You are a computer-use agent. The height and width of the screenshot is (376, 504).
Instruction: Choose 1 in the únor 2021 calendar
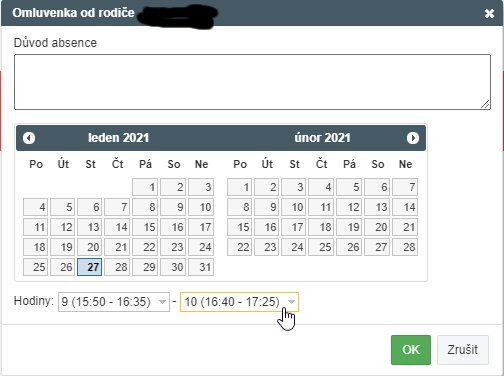click(239, 187)
